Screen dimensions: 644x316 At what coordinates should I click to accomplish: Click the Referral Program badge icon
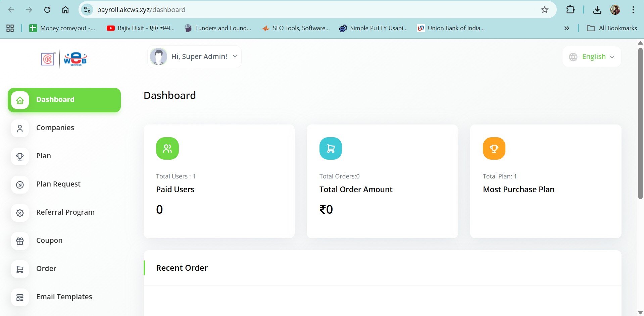click(20, 213)
